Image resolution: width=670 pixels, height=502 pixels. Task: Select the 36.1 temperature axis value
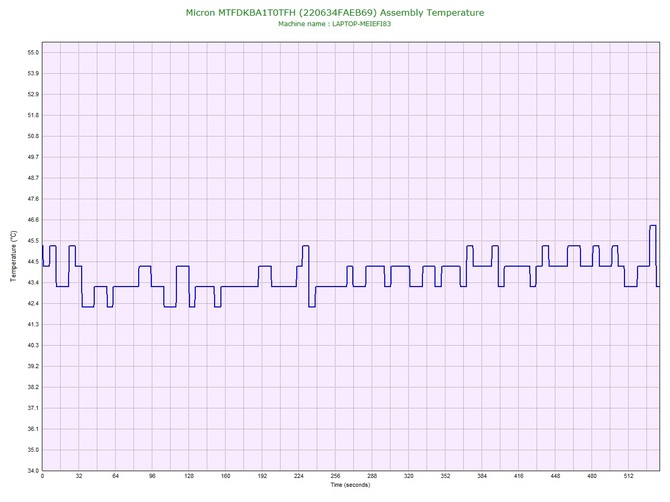[33, 429]
